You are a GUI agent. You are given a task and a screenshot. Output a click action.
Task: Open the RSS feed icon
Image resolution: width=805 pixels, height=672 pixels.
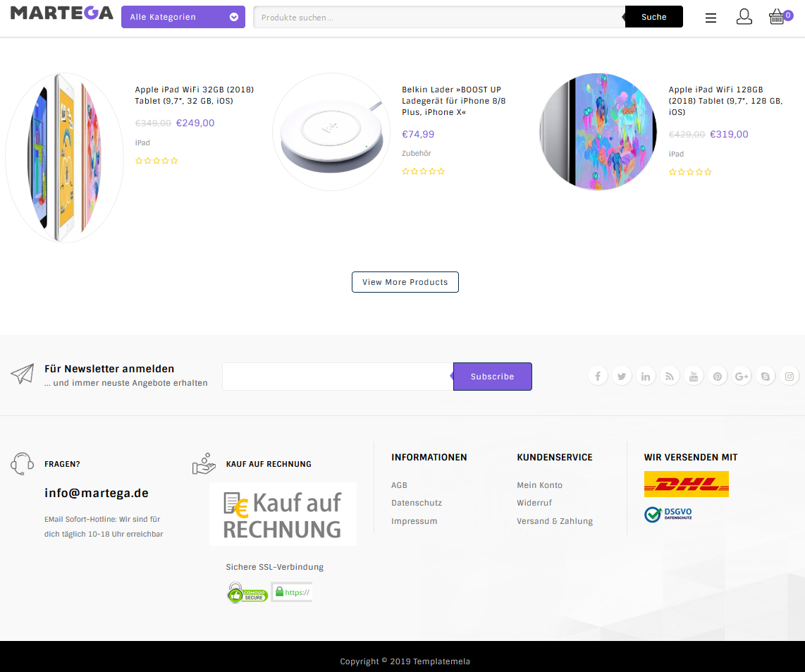pos(670,376)
